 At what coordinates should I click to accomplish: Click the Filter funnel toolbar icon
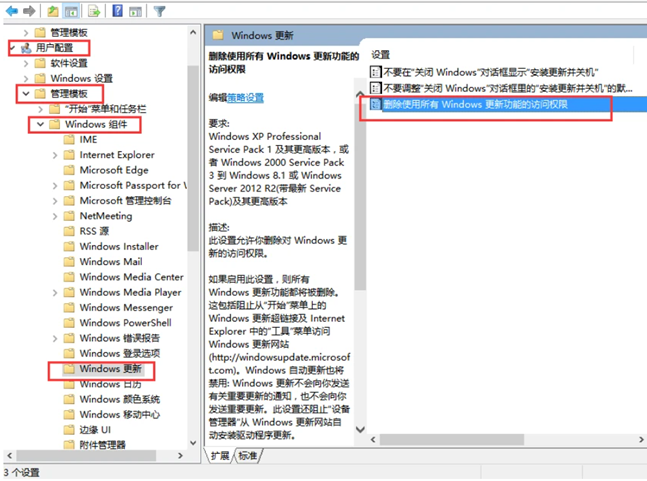pyautogui.click(x=159, y=11)
